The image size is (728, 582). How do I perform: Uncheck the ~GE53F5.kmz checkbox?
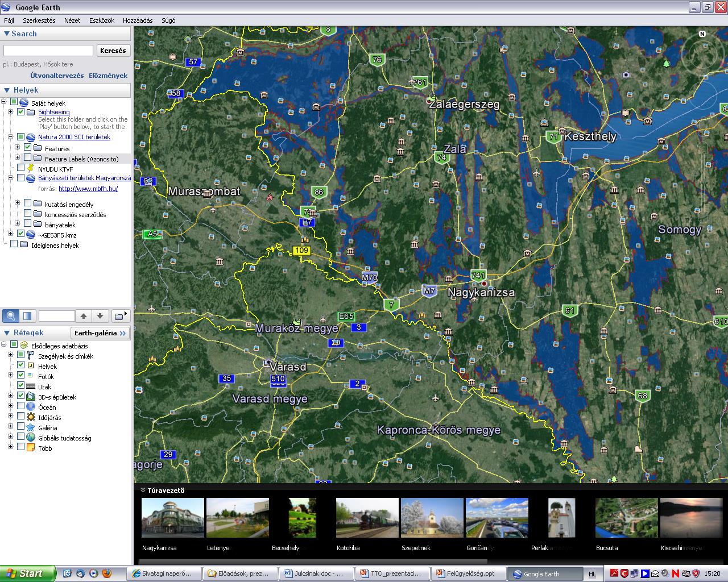(x=21, y=234)
